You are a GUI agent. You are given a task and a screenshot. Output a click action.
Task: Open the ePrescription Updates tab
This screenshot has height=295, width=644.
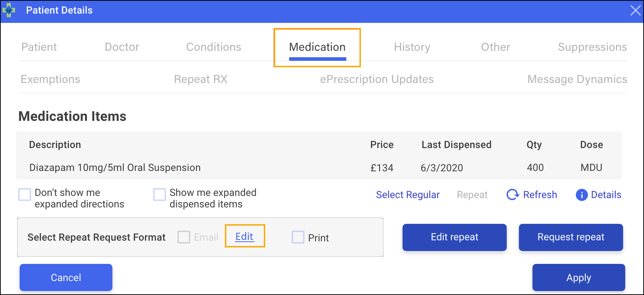click(377, 79)
